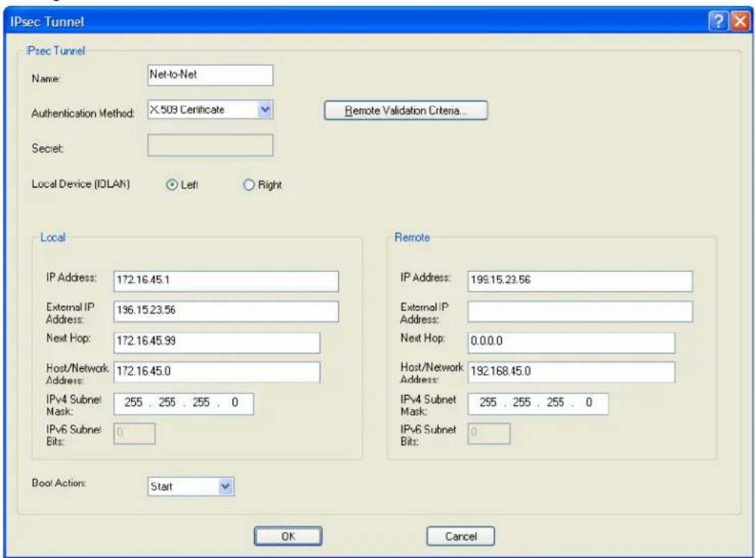The width and height of the screenshot is (756, 558).
Task: Click the Cancel button
Action: tap(460, 536)
